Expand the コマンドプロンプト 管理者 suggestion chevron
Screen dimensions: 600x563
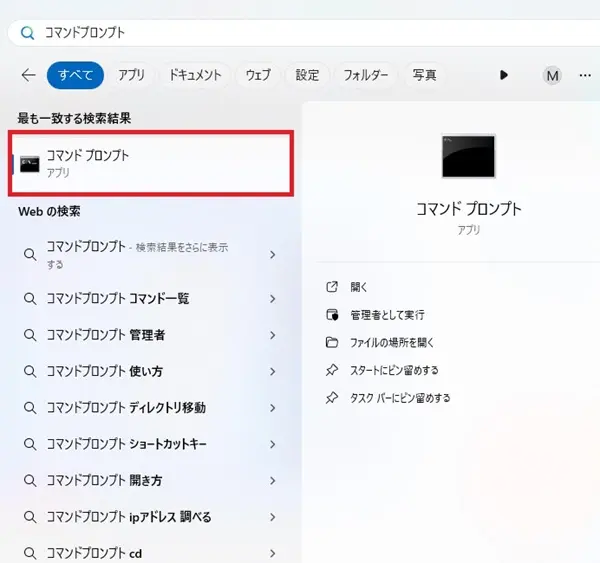273,335
